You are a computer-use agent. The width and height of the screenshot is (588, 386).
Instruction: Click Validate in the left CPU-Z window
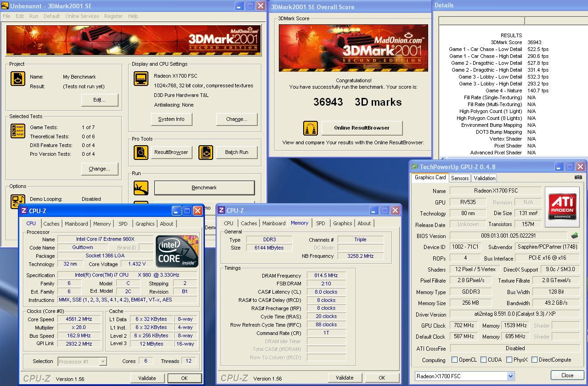[x=147, y=378]
